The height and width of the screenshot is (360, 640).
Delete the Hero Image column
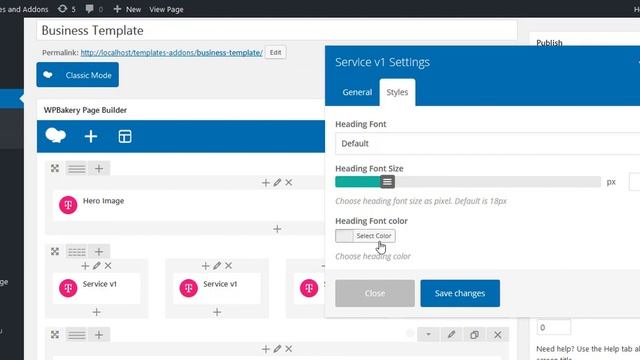(x=289, y=182)
